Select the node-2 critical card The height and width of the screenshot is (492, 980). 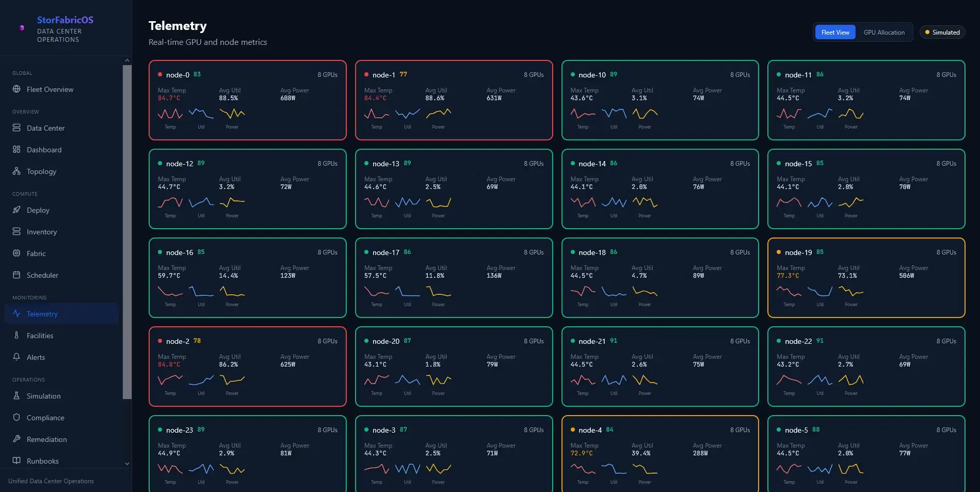click(248, 367)
